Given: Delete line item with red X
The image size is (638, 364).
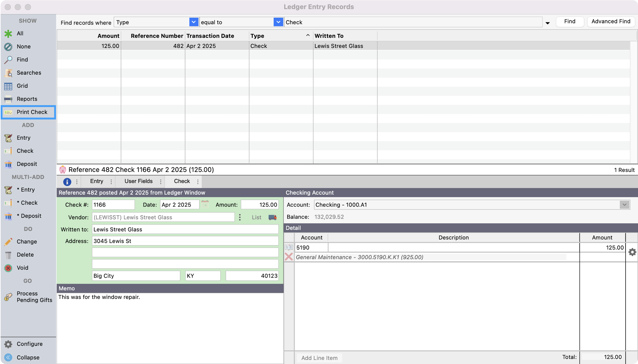Looking at the screenshot, I should 289,257.
